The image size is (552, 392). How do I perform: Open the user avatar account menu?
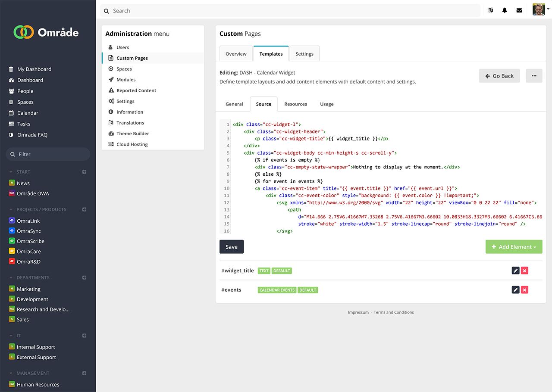coord(540,9)
